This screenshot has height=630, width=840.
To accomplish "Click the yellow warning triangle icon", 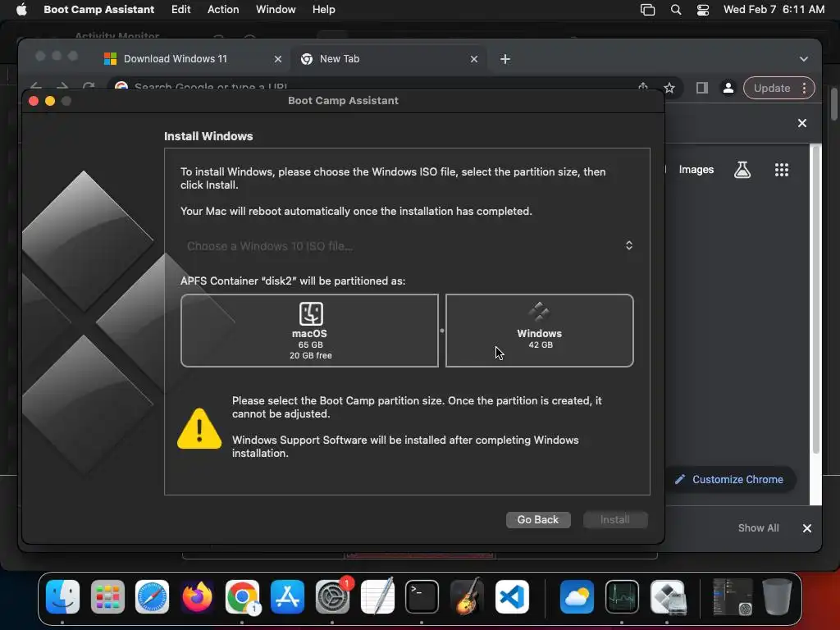I will pos(199,429).
